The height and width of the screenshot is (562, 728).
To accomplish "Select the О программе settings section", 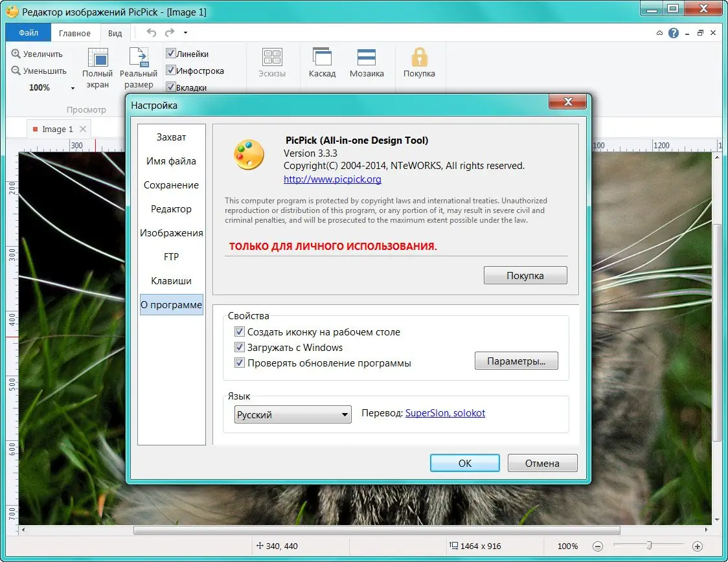I will (172, 305).
